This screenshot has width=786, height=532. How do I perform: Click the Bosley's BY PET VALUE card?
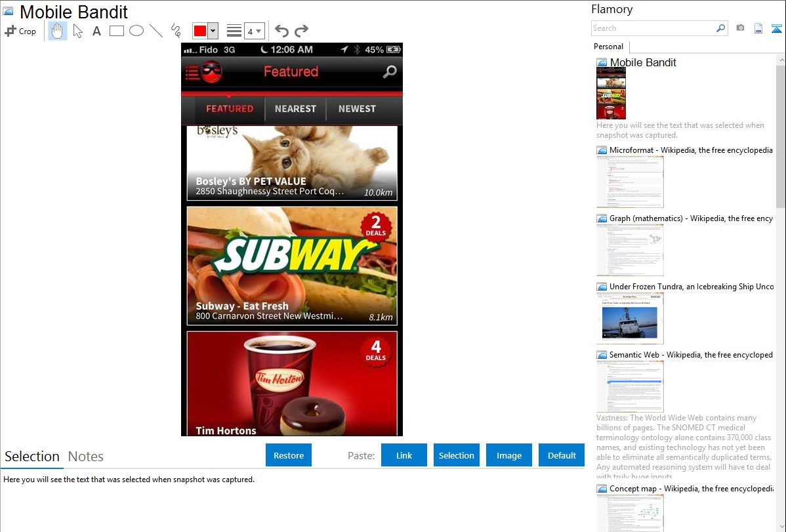pyautogui.click(x=292, y=163)
